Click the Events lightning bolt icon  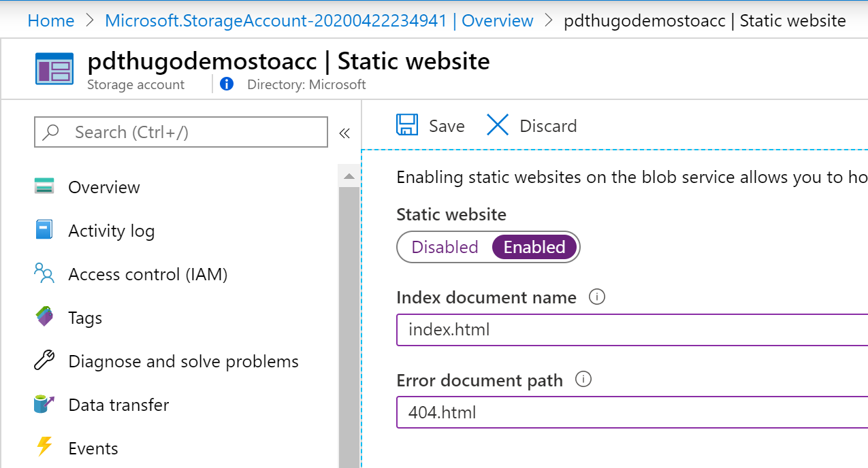pos(44,448)
